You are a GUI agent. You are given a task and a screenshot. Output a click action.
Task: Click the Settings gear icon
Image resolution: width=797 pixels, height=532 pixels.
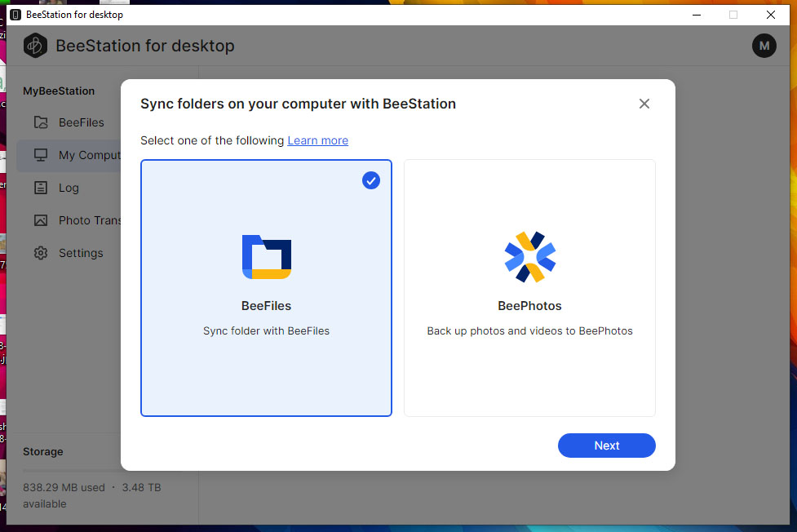[x=41, y=253]
